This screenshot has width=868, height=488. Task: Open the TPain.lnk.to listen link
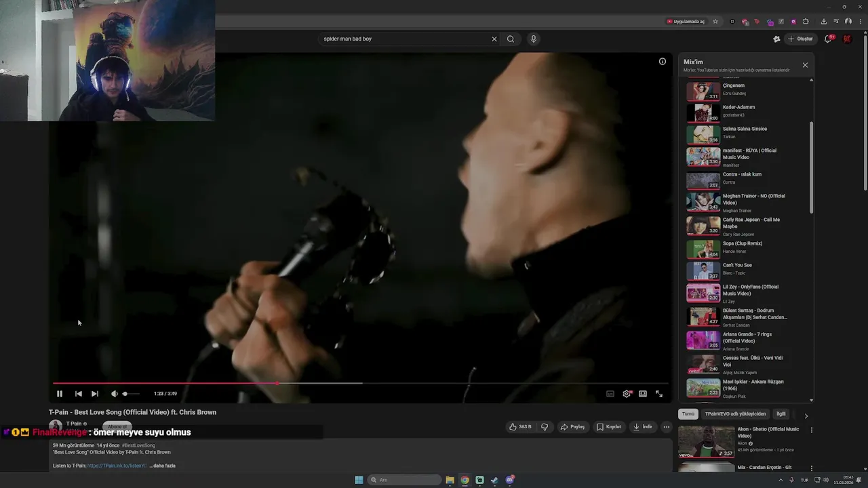coord(117,466)
